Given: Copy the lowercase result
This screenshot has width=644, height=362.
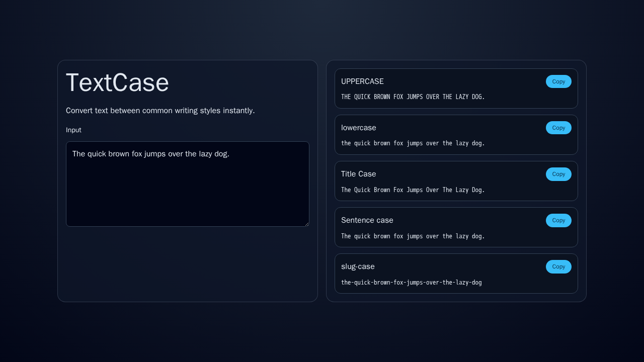Looking at the screenshot, I should tap(558, 128).
